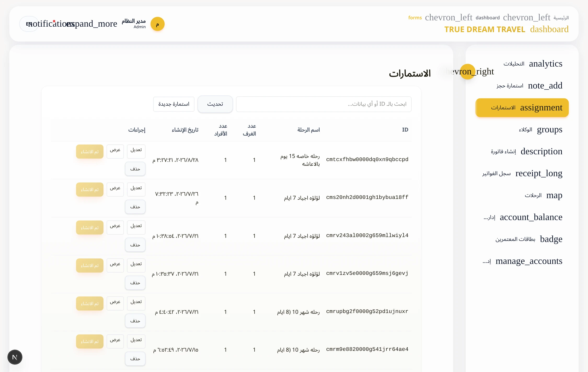Click عرض for cmtcxfhbw0000dq0xn9qbccpd row

115,151
